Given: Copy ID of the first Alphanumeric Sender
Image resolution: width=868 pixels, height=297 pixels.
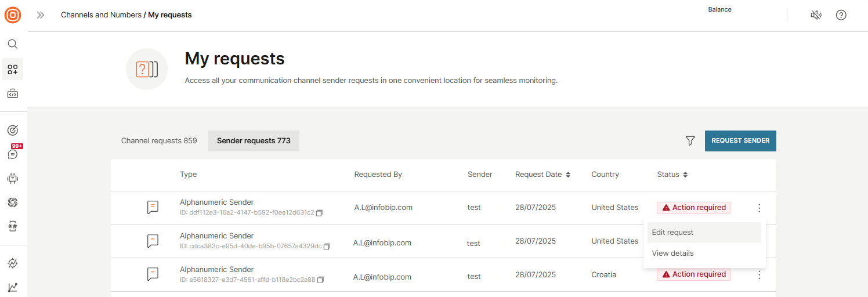Looking at the screenshot, I should (320, 213).
